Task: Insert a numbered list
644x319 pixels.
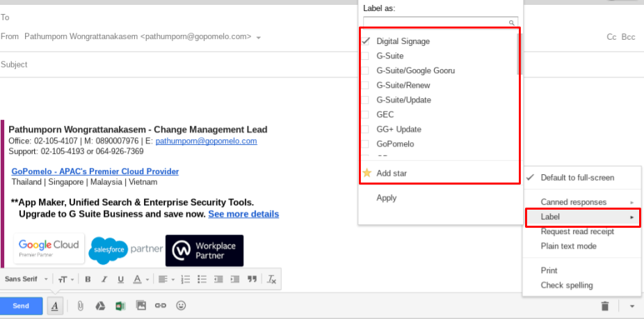Action: pos(186,279)
